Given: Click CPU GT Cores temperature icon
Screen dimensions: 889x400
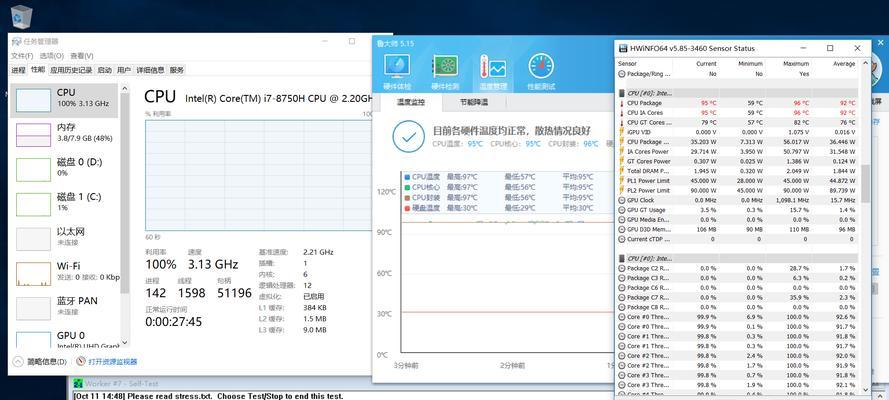Looking at the screenshot, I should pyautogui.click(x=621, y=122).
